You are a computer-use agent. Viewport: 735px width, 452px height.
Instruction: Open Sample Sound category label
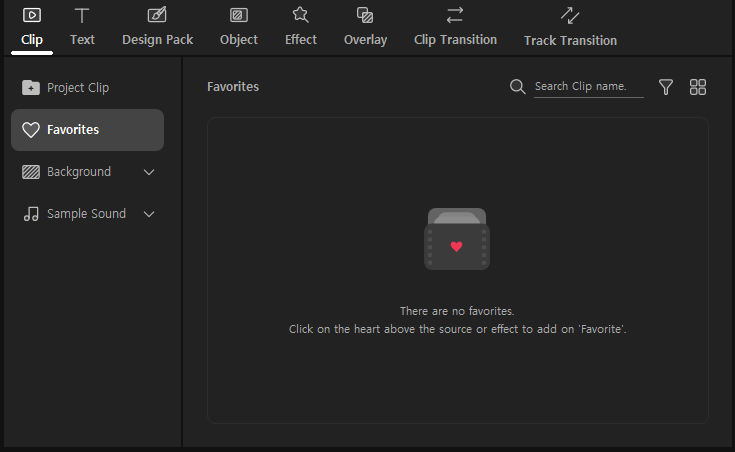pyautogui.click(x=86, y=214)
